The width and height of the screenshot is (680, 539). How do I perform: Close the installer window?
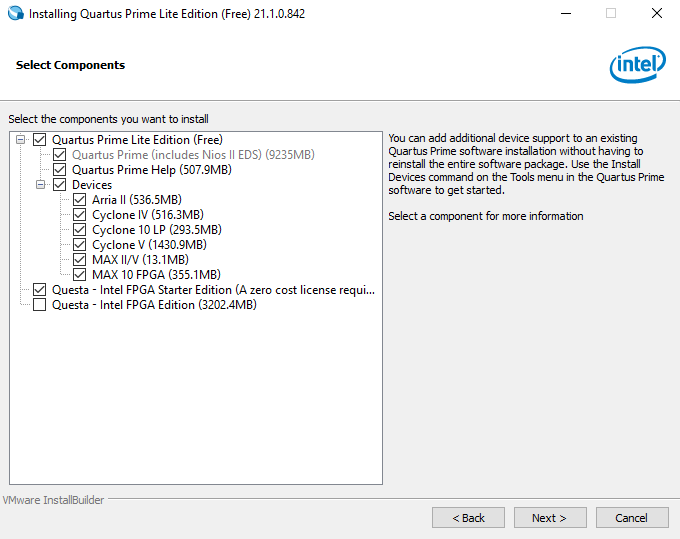[657, 13]
